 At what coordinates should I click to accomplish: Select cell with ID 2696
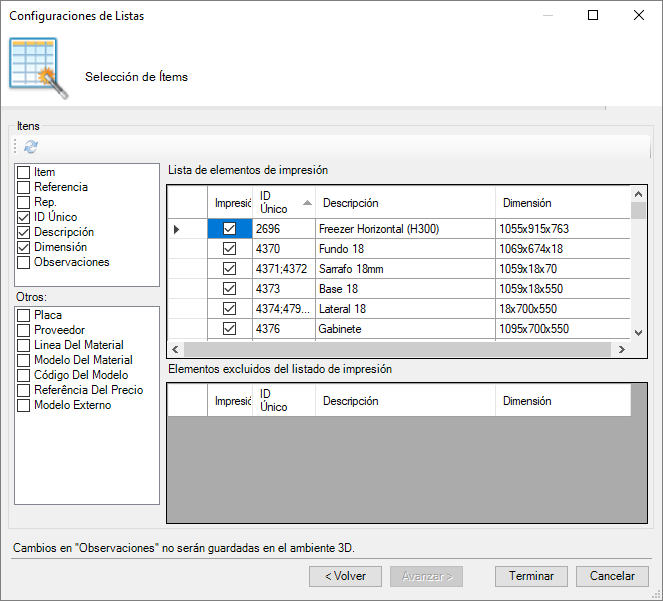pyautogui.click(x=284, y=229)
